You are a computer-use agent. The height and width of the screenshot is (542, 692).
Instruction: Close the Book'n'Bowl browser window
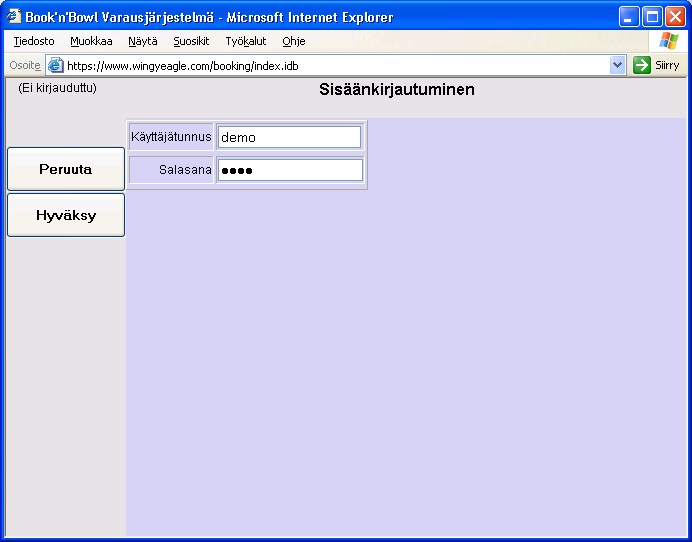point(675,17)
